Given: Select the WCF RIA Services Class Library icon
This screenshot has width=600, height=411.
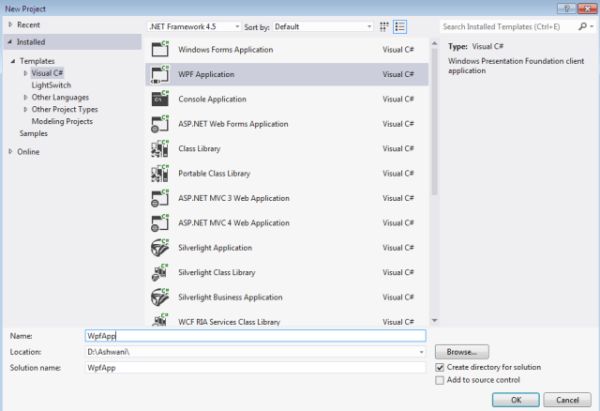Looking at the screenshot, I should click(x=160, y=320).
